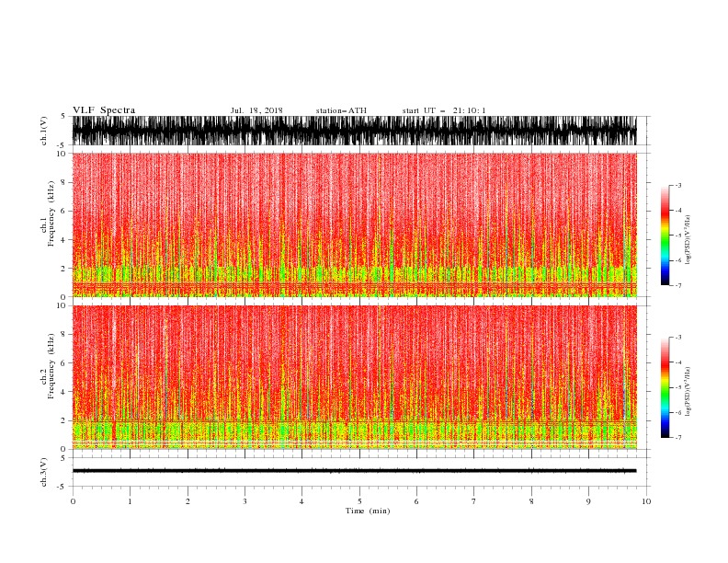This screenshot has height=563, width=728.
Task: Click the "ch.1(V)" waveform axis label
Action: click(x=44, y=131)
